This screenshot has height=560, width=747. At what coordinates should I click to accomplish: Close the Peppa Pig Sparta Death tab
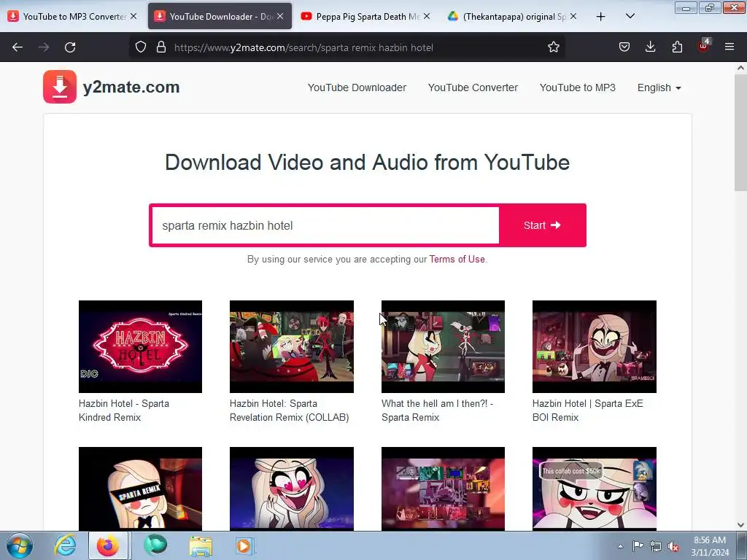click(427, 16)
